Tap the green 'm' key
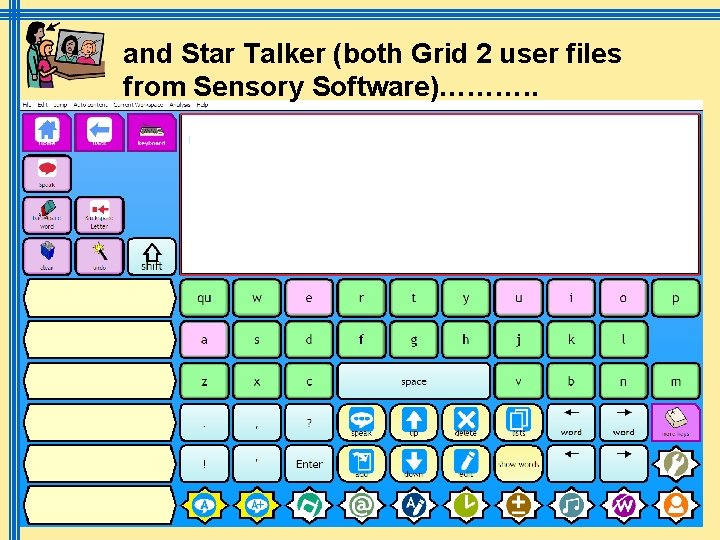This screenshot has height=540, width=720. tap(675, 381)
